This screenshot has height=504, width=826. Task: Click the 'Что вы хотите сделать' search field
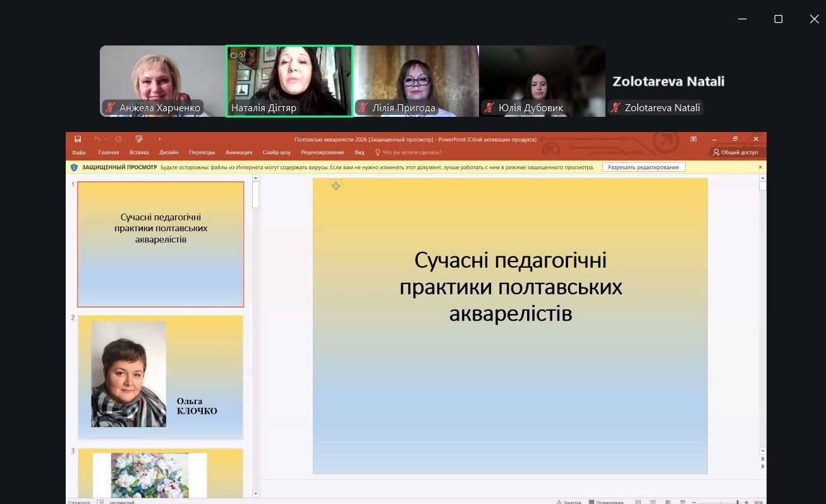pos(411,152)
